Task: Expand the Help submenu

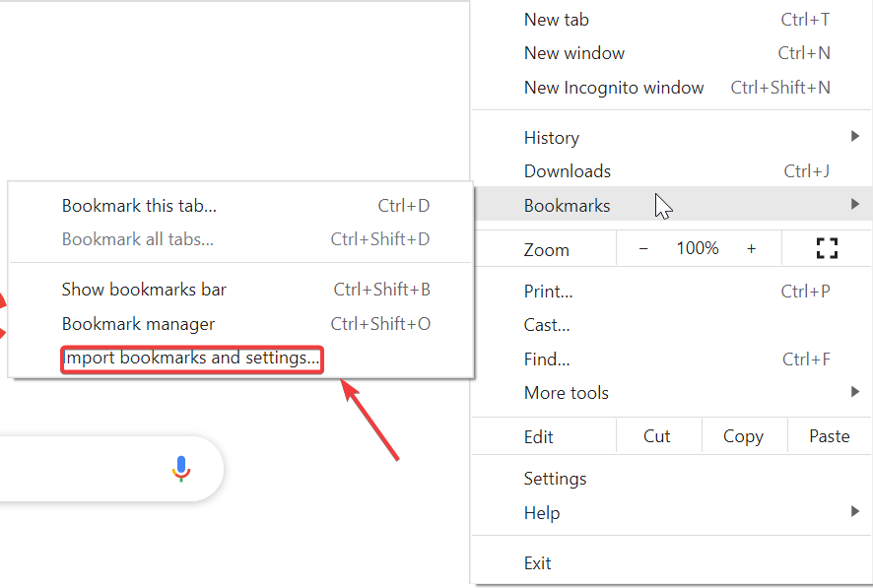Action: pyautogui.click(x=853, y=512)
